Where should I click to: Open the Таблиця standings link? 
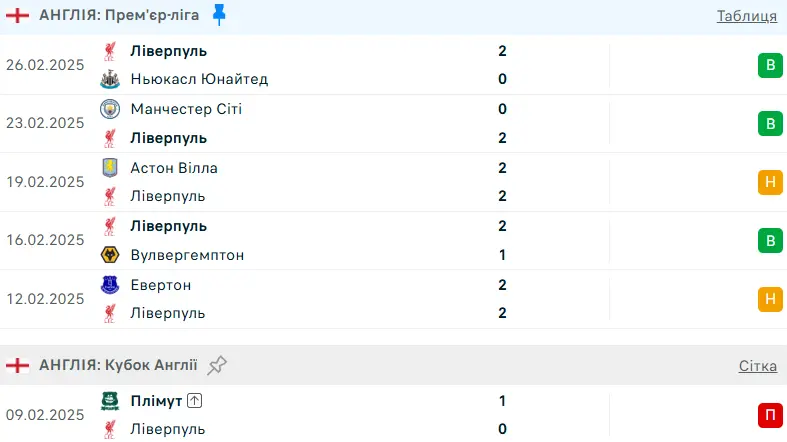pyautogui.click(x=746, y=15)
